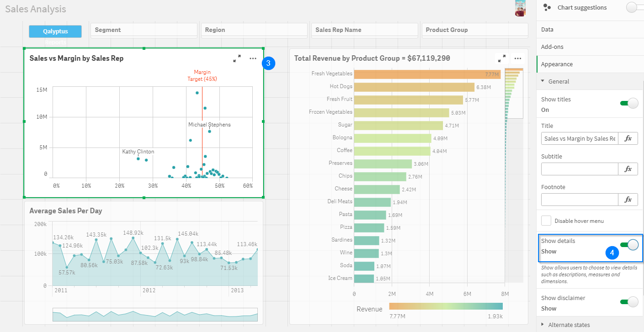This screenshot has width=644, height=332.
Task: Turn off the Show titles toggle
Action: [629, 103]
